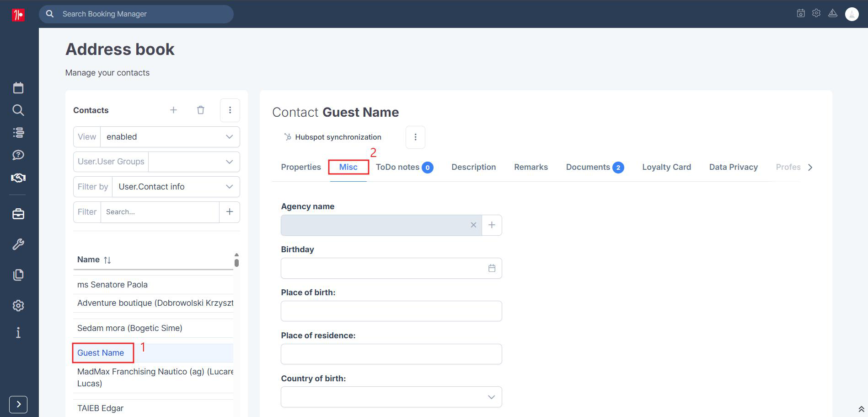Open the handshake contacts icon in sidebar
868x417 pixels.
(18, 178)
